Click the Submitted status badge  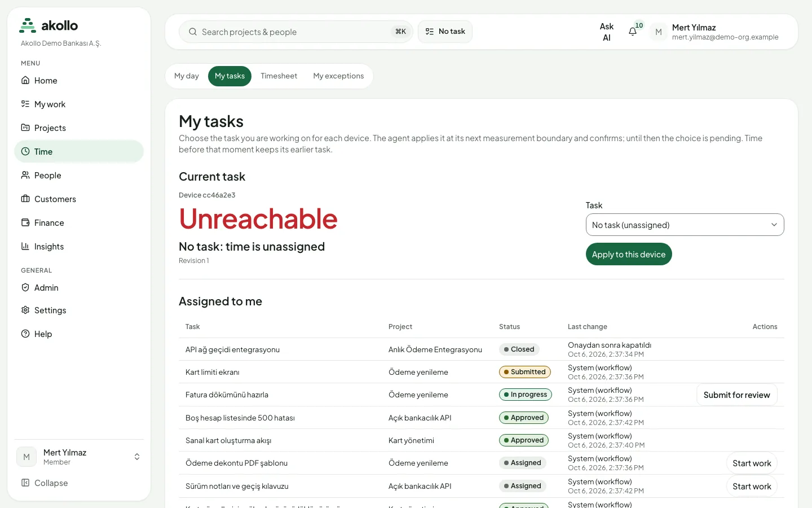point(525,372)
